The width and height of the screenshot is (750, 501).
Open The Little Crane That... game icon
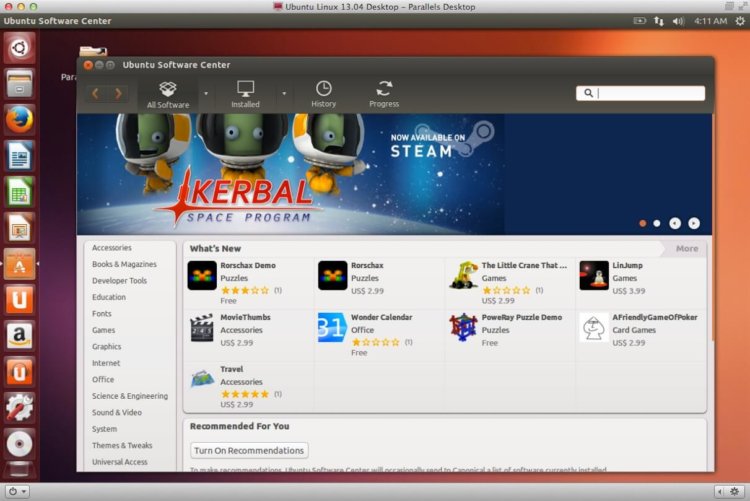(463, 275)
